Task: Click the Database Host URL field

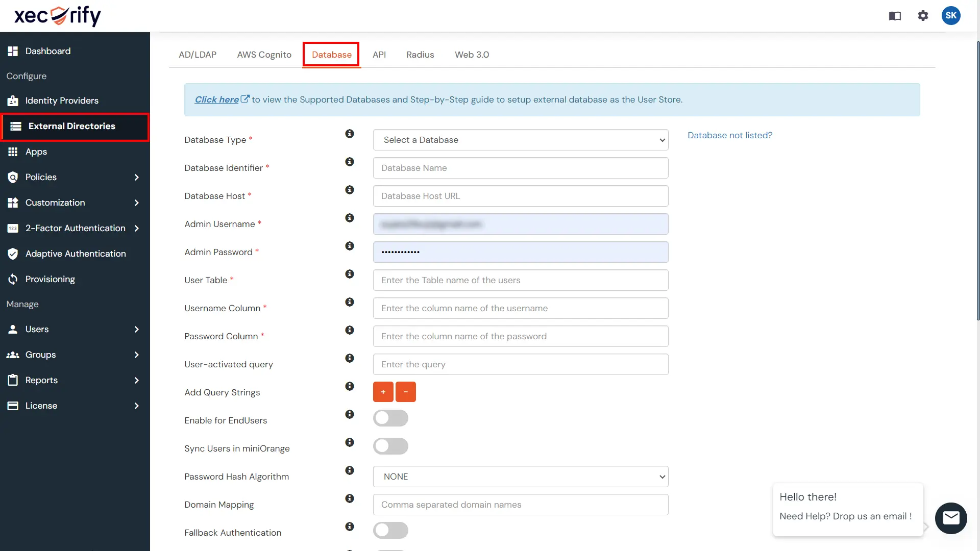Action: (x=521, y=196)
